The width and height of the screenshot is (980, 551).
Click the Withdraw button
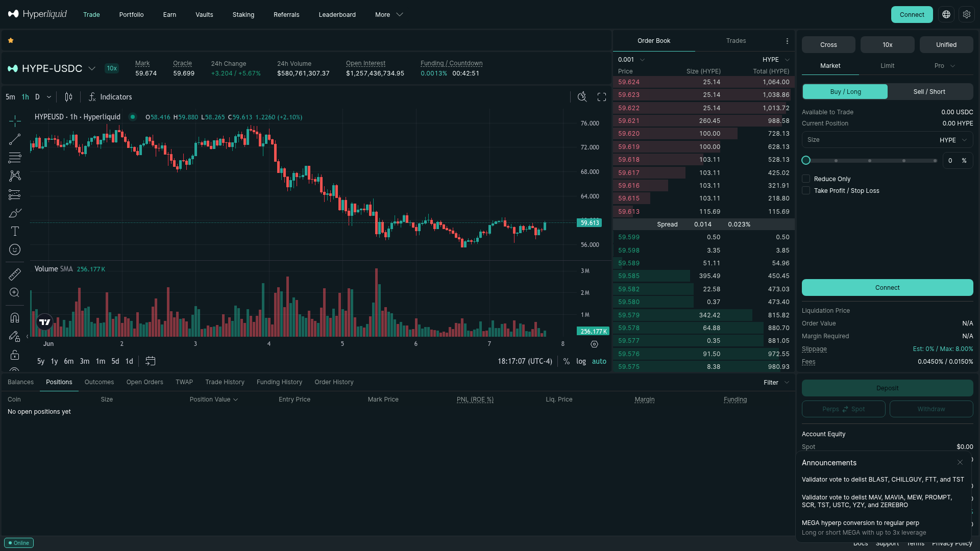click(x=932, y=409)
